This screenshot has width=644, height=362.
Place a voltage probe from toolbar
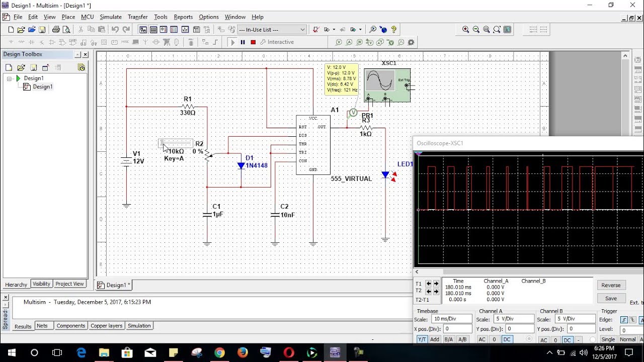339,42
